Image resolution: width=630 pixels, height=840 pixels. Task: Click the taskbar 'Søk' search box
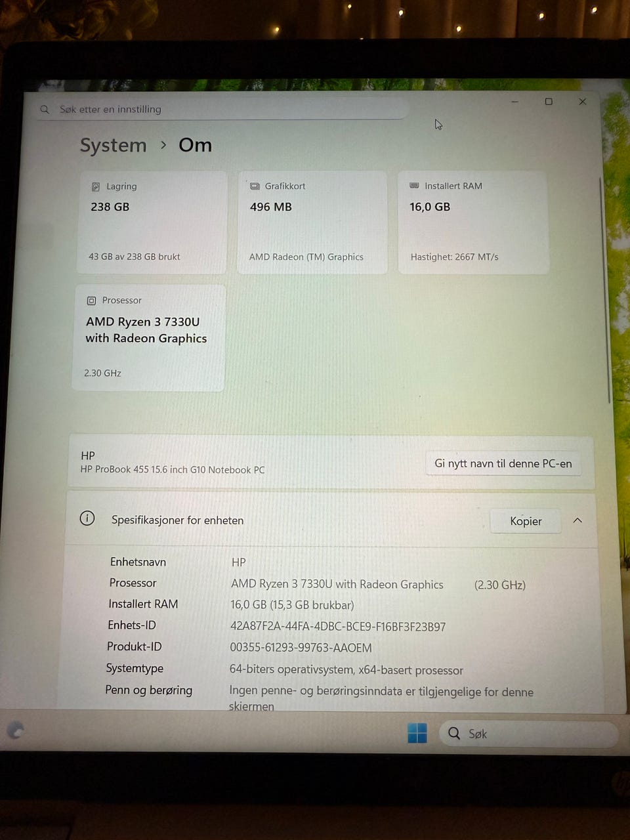pyautogui.click(x=529, y=734)
